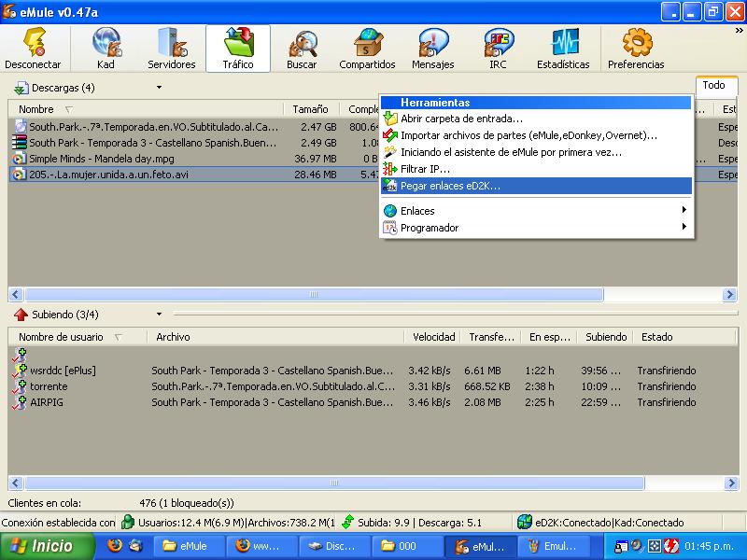Click the upload/download arrows status icon
Image resolution: width=747 pixels, height=560 pixels.
tap(347, 523)
